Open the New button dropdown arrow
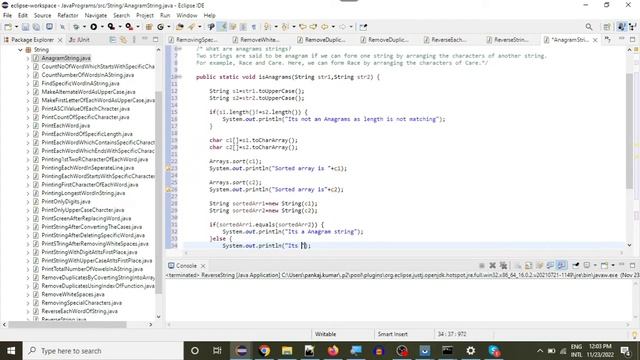Screen dimensions: 640x360 16,27
